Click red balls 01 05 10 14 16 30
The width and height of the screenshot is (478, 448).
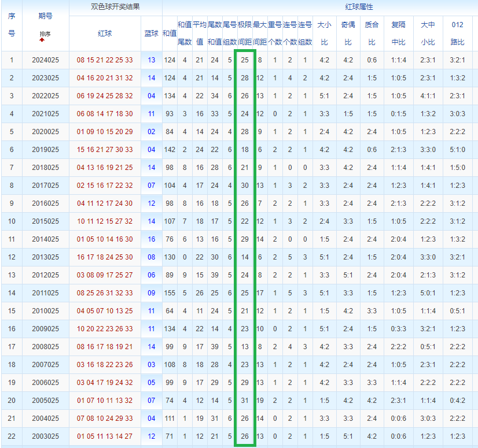[x=105, y=239]
